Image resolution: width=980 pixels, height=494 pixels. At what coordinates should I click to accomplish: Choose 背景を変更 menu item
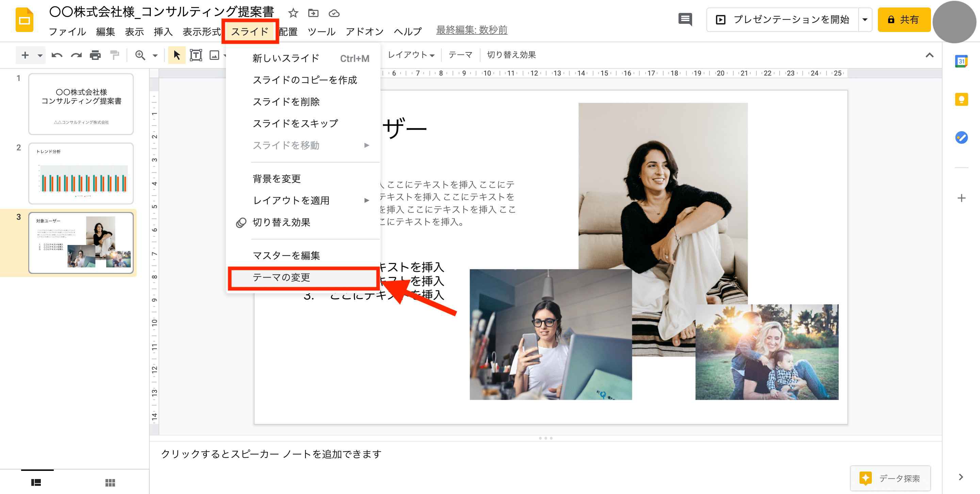click(x=303, y=178)
